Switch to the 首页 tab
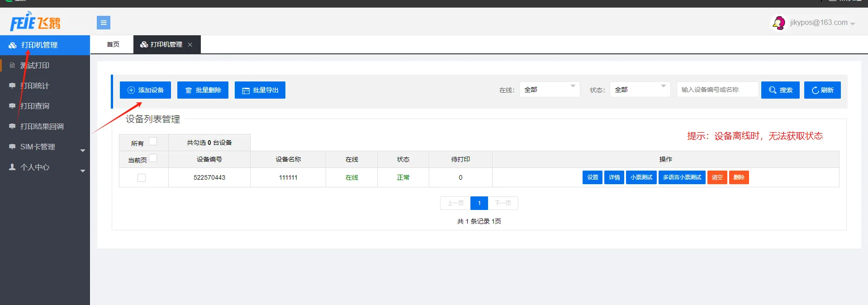The image size is (868, 305). tap(113, 44)
